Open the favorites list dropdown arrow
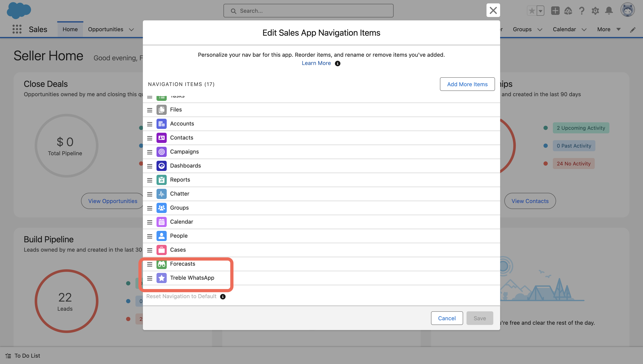 (x=540, y=11)
